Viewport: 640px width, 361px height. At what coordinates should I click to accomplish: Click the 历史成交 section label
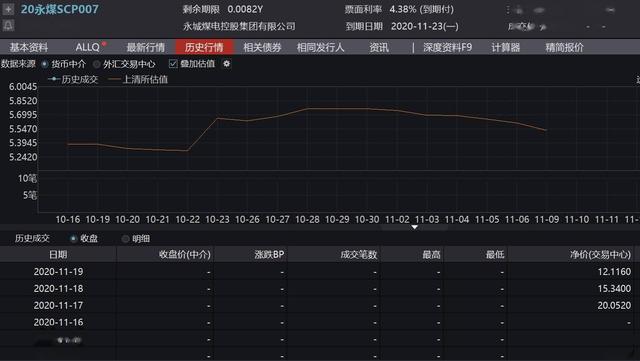[32, 238]
